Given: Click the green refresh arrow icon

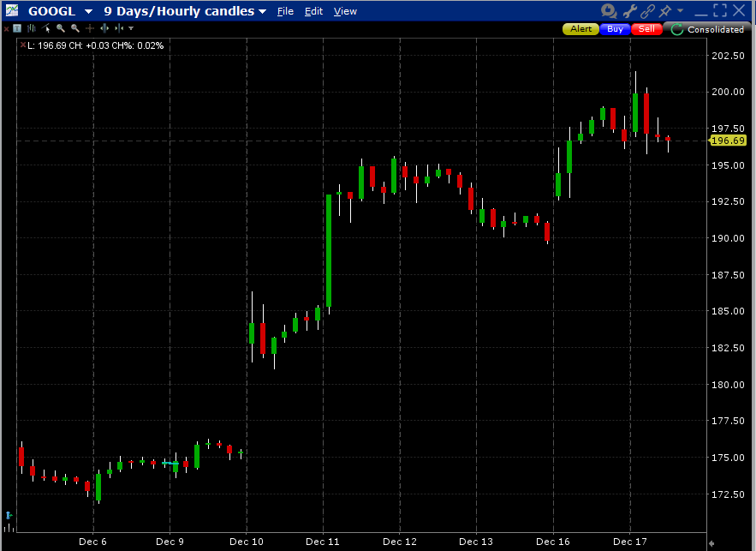Looking at the screenshot, I should (x=676, y=29).
